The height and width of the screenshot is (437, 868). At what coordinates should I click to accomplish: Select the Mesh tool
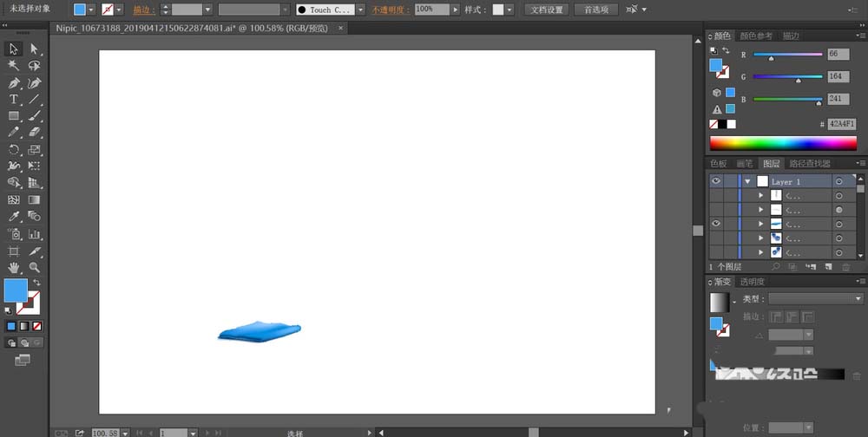point(13,199)
